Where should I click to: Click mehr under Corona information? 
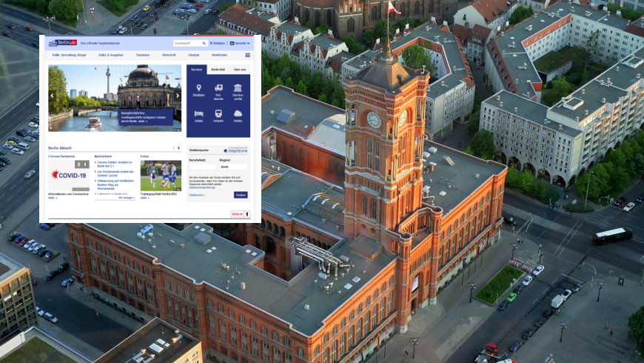(x=53, y=198)
